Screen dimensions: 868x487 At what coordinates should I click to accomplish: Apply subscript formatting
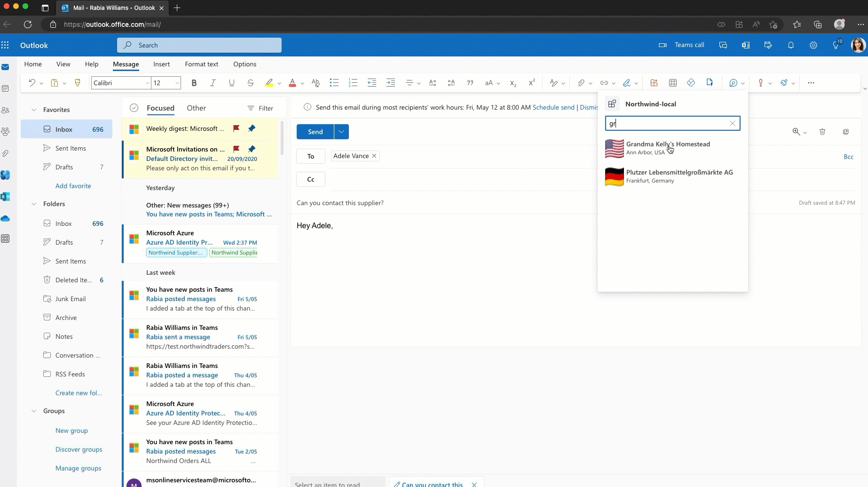[513, 83]
